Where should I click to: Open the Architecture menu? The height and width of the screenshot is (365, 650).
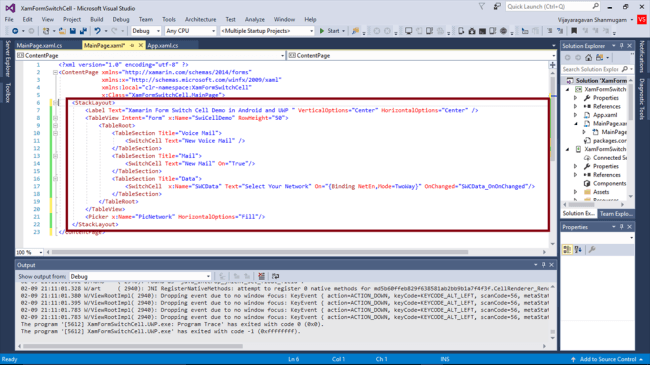(200, 19)
